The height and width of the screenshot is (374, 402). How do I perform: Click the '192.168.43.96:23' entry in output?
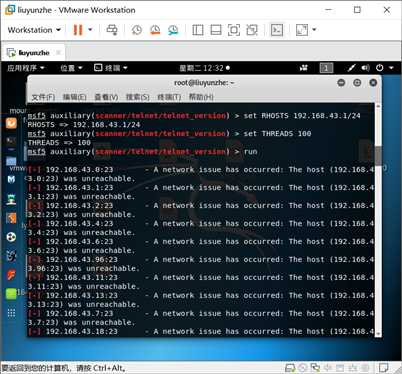(82, 259)
